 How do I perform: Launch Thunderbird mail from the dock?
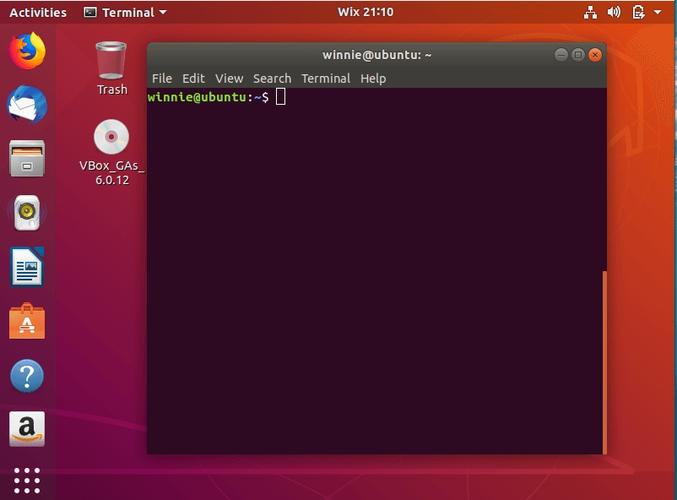[27, 104]
